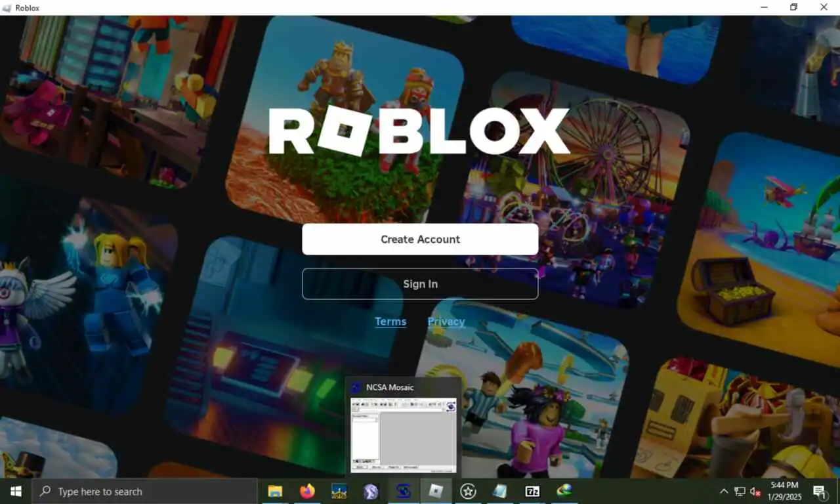Viewport: 840px width, 504px height.
Task: Open the network status tray icon
Action: 740,492
